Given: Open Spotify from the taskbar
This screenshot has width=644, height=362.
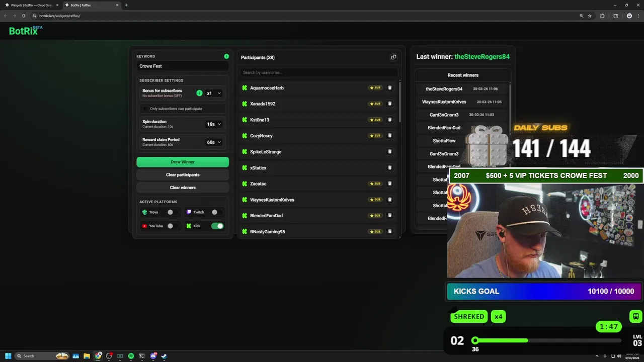Looking at the screenshot, I should pyautogui.click(x=131, y=356).
